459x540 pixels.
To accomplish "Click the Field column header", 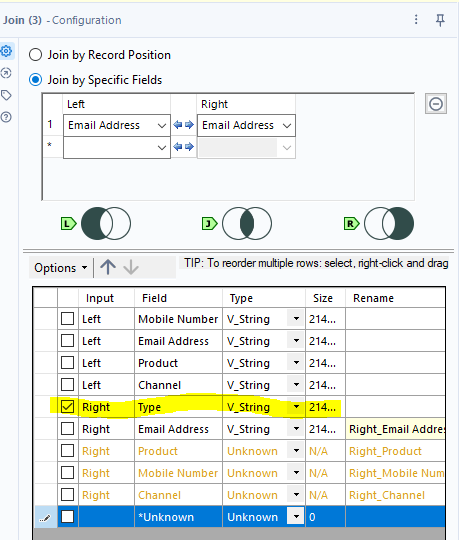I will pos(178,298).
